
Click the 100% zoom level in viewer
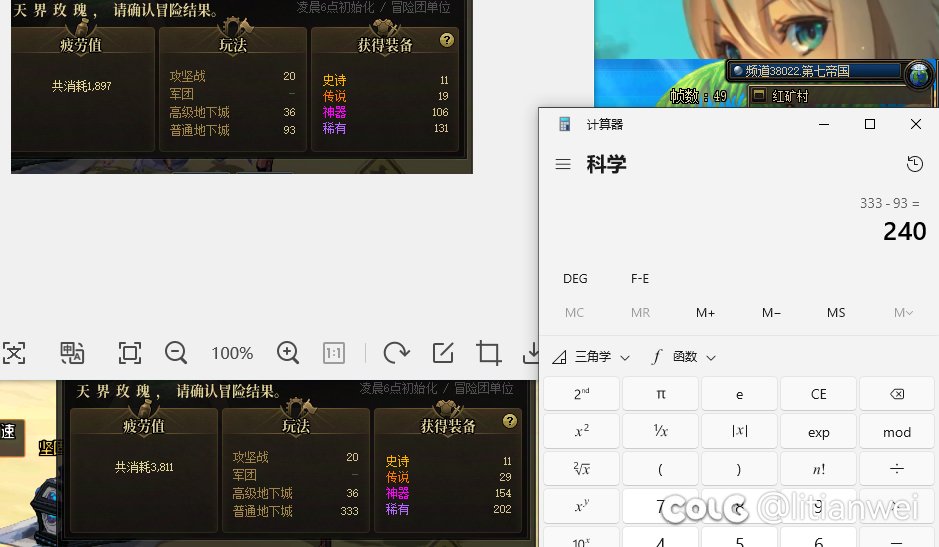[232, 353]
